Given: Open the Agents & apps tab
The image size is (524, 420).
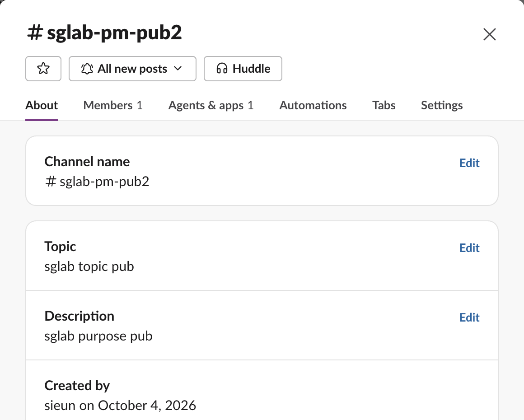Looking at the screenshot, I should pos(211,105).
